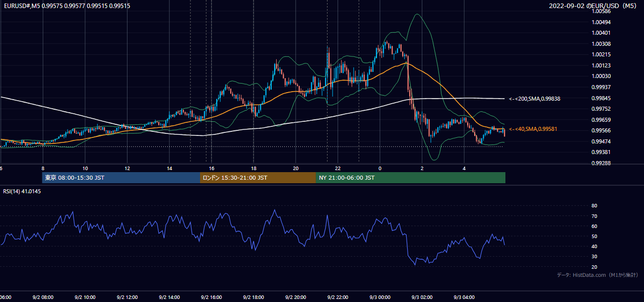Click RSI scale value 50
Image resolution: width=644 pixels, height=302 pixels.
595,236
